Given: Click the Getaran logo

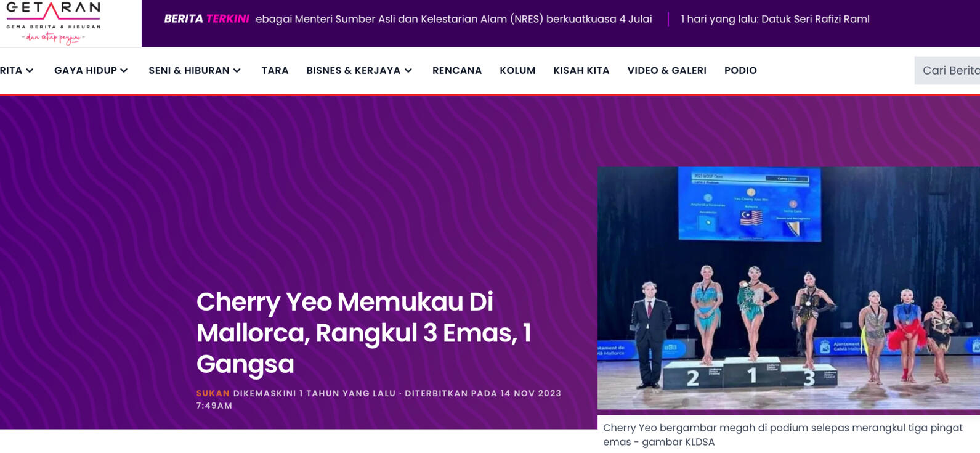Looking at the screenshot, I should (x=53, y=22).
